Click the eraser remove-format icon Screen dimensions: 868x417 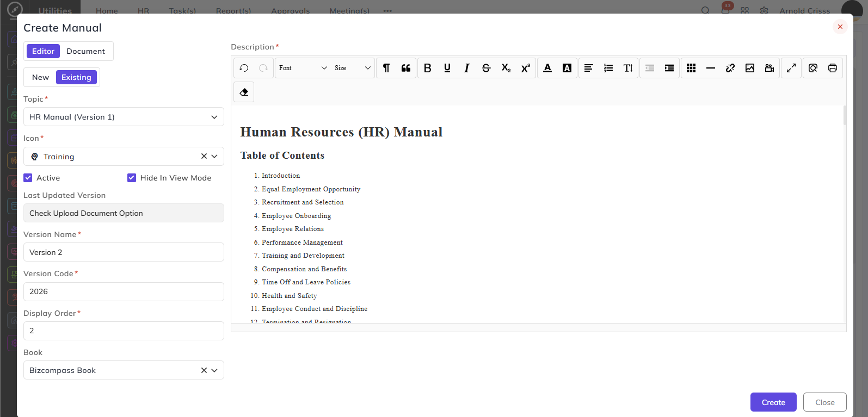click(x=244, y=92)
